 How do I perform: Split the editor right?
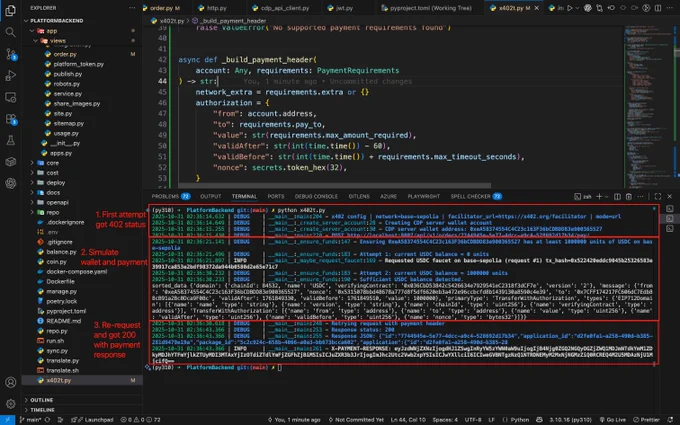(x=658, y=8)
